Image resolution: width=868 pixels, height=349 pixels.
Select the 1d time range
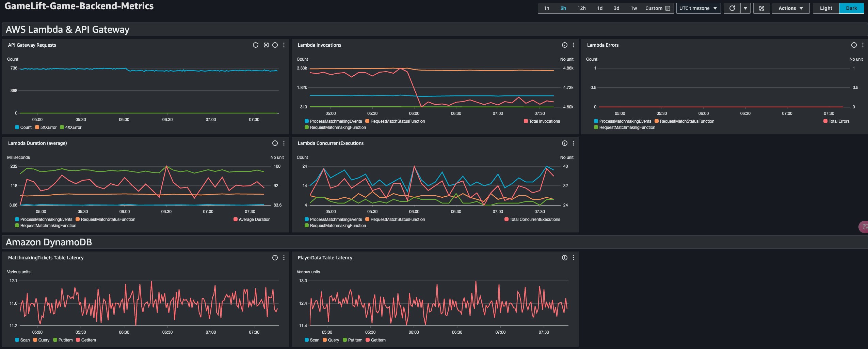click(600, 8)
